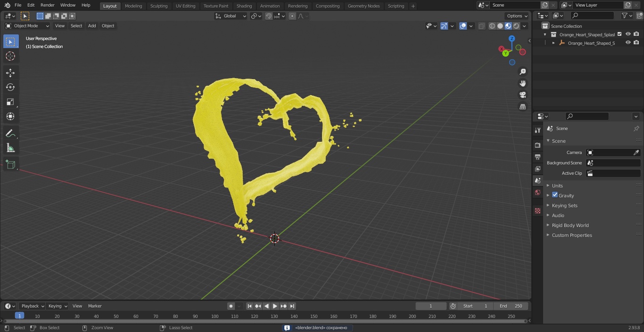The height and width of the screenshot is (332, 644).
Task: Select the Cursor tool in toolbar
Action: (x=10, y=57)
